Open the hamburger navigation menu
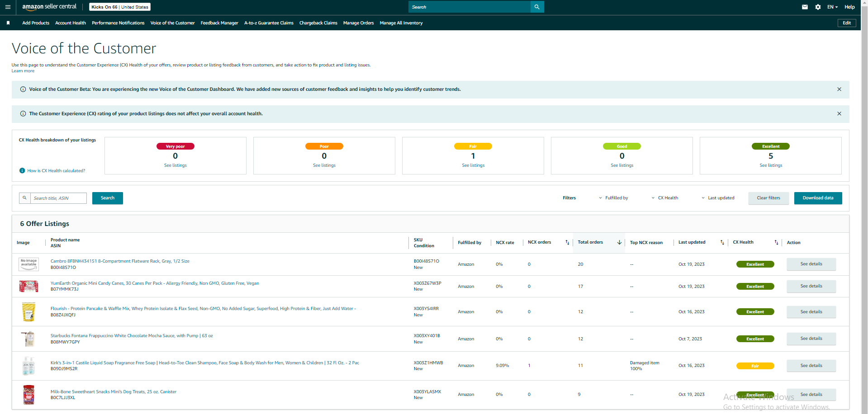 click(8, 7)
